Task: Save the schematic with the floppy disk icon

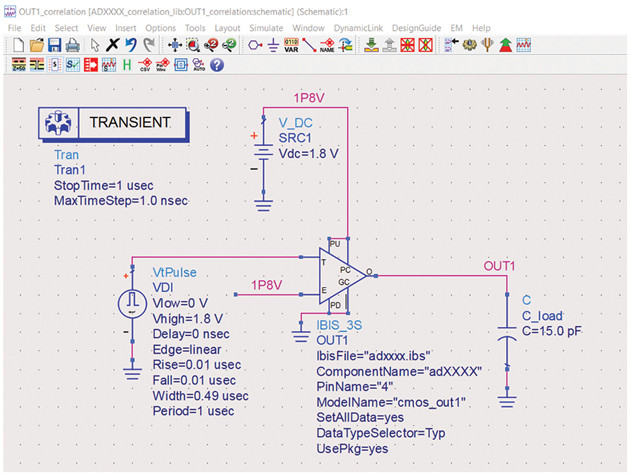Action: [x=55, y=45]
